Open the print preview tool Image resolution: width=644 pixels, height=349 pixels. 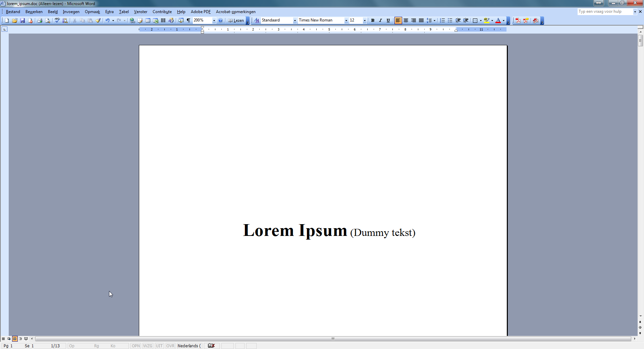[48, 20]
